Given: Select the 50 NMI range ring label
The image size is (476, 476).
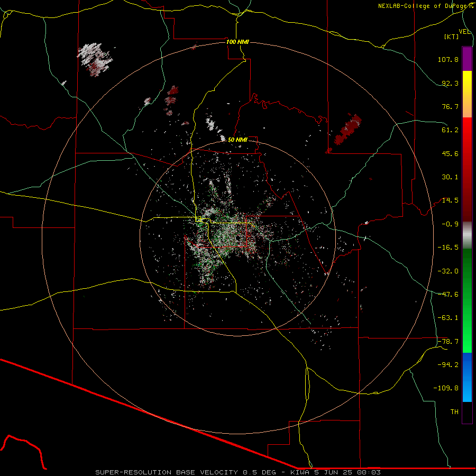Looking at the screenshot, I should tap(237, 140).
